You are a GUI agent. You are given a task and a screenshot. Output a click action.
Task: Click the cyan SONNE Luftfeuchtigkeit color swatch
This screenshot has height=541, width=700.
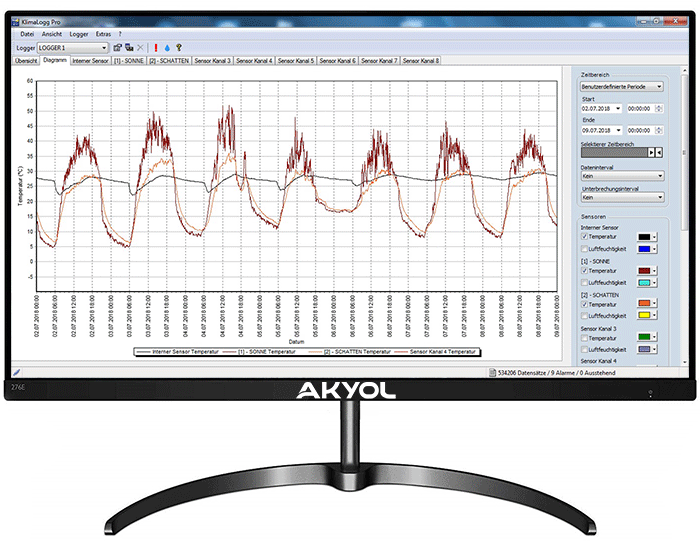tap(644, 283)
